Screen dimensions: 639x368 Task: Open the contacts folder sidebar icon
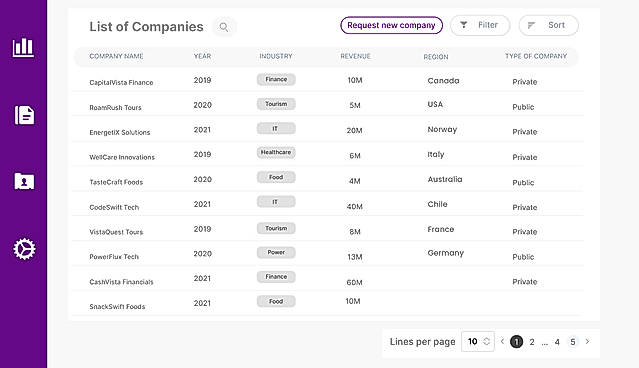[x=24, y=181]
